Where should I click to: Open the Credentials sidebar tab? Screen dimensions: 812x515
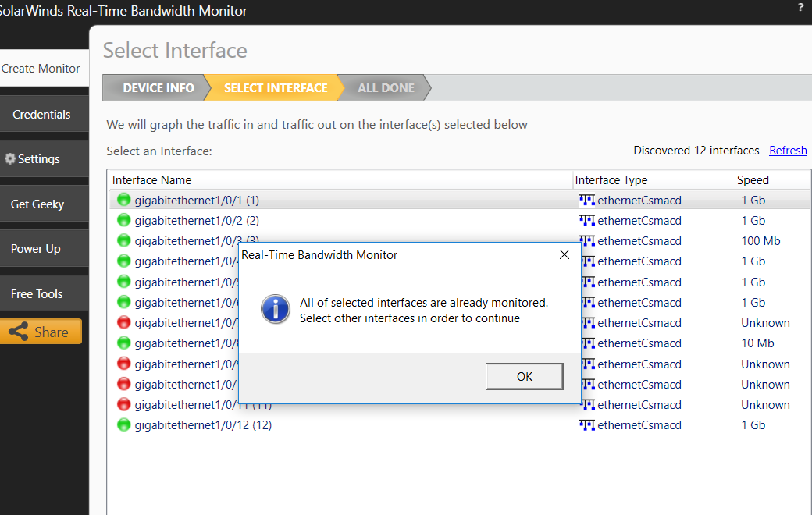tap(41, 115)
